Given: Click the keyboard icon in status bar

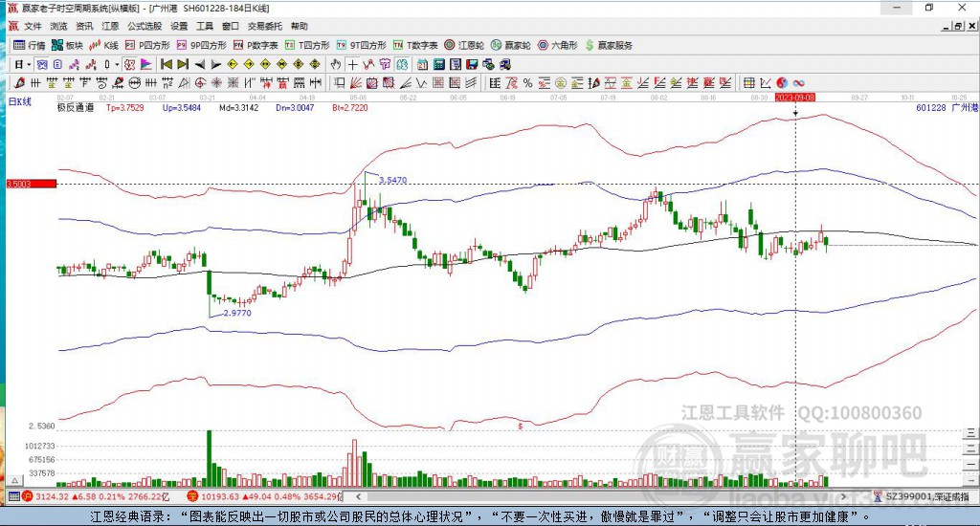Looking at the screenshot, I should [13, 496].
